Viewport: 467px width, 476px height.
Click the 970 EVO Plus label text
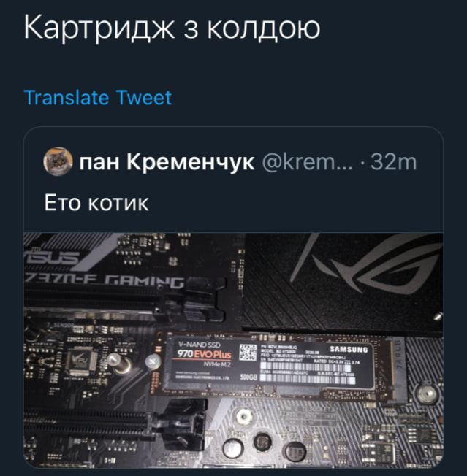[204, 354]
